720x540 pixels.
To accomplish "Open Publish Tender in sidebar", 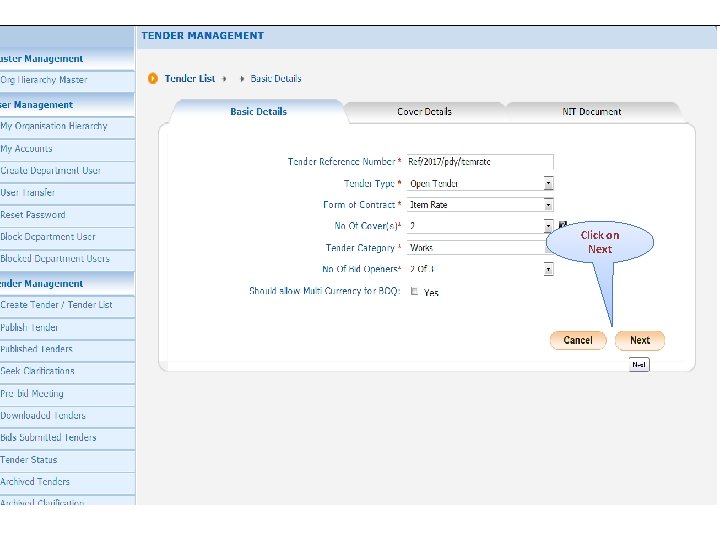I will coord(67,327).
